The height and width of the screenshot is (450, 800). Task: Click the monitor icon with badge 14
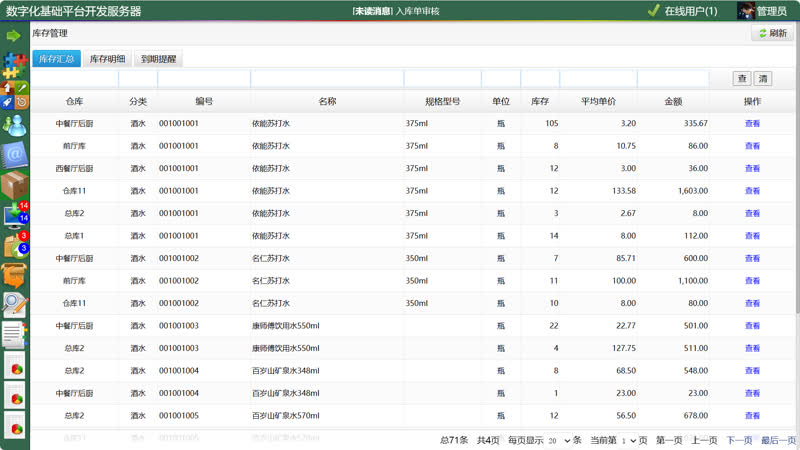coord(14,214)
